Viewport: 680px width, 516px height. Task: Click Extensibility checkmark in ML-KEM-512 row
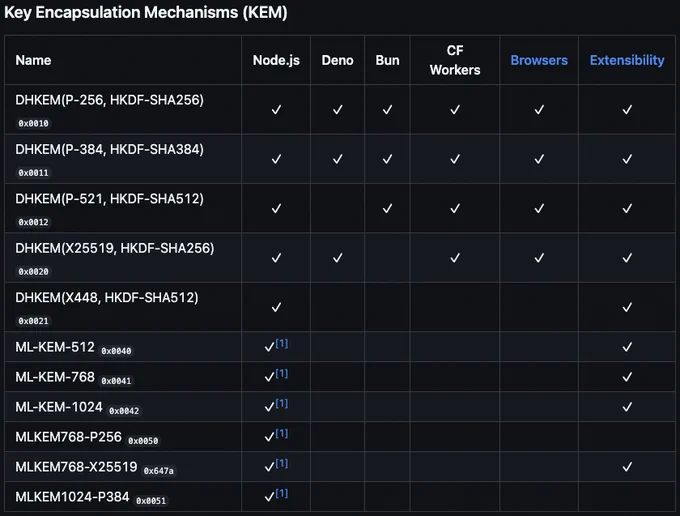627,347
